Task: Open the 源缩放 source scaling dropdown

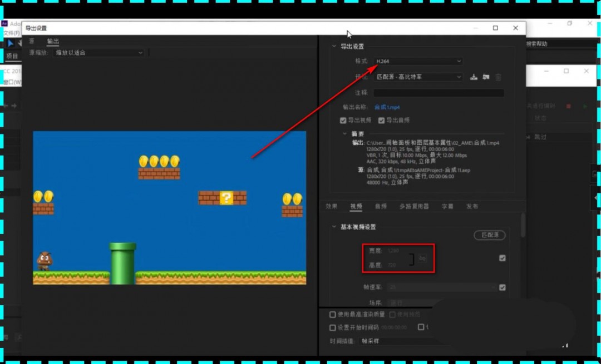Action: click(97, 52)
